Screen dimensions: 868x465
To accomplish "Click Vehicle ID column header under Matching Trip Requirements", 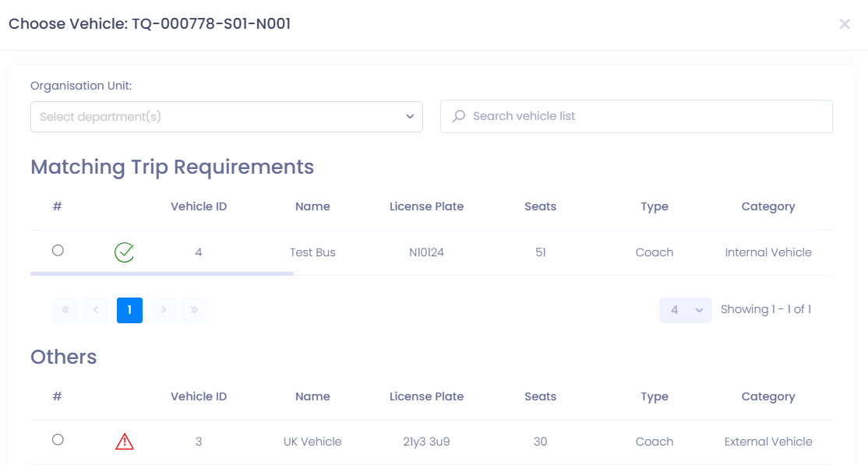I will pos(199,206).
